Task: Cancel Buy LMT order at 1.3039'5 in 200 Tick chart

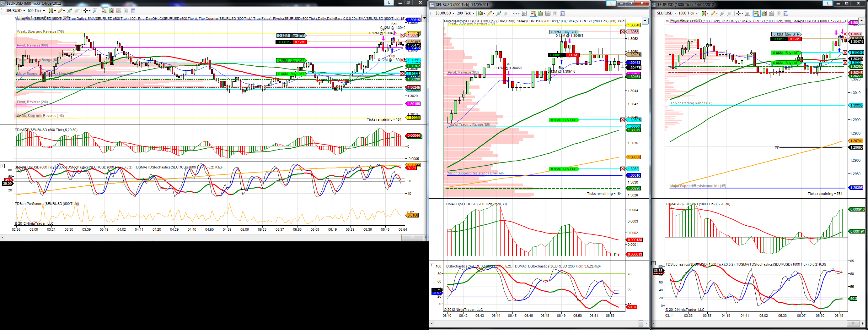Action: tap(622, 120)
